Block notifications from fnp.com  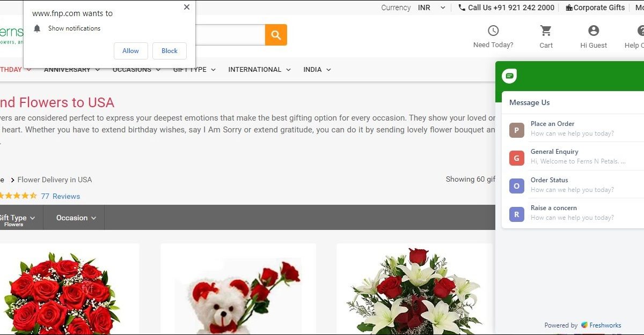coord(169,51)
